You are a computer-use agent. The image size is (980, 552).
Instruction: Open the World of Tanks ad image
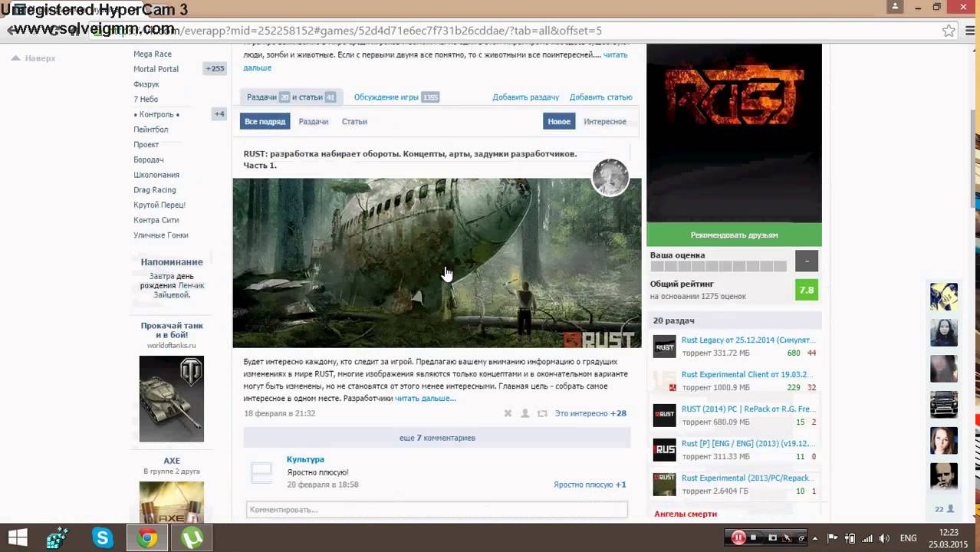pos(172,399)
